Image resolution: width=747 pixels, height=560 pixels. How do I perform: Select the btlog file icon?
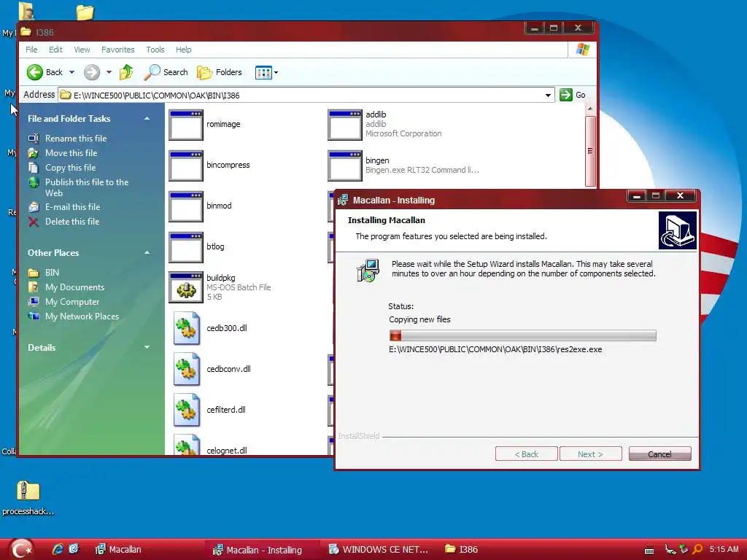coord(186,247)
